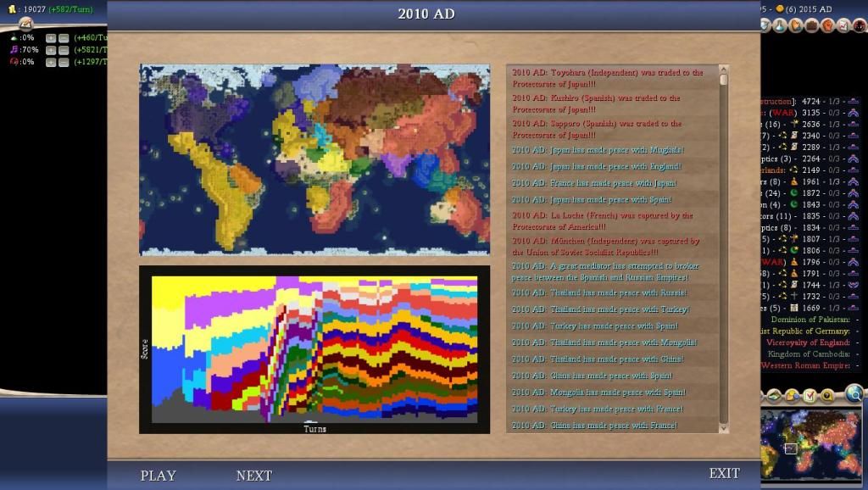Click the icon at the end of the 4724 score row
868x490 pixels.
point(853,102)
